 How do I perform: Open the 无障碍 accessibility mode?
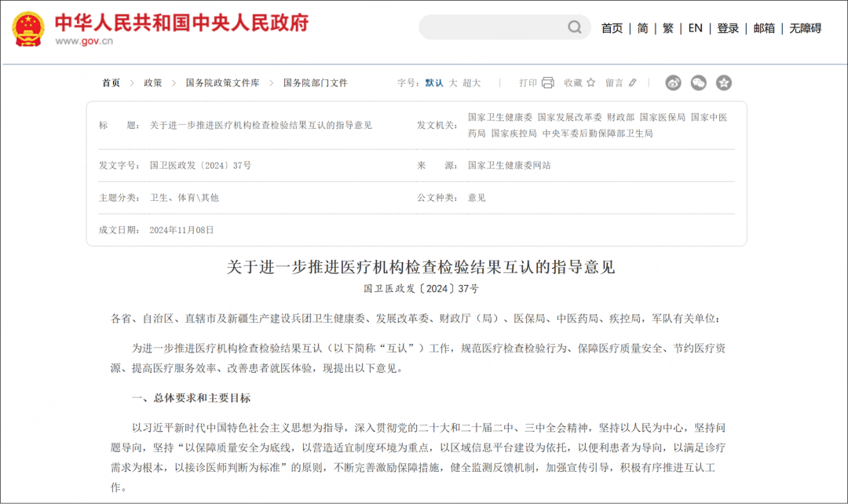click(806, 28)
